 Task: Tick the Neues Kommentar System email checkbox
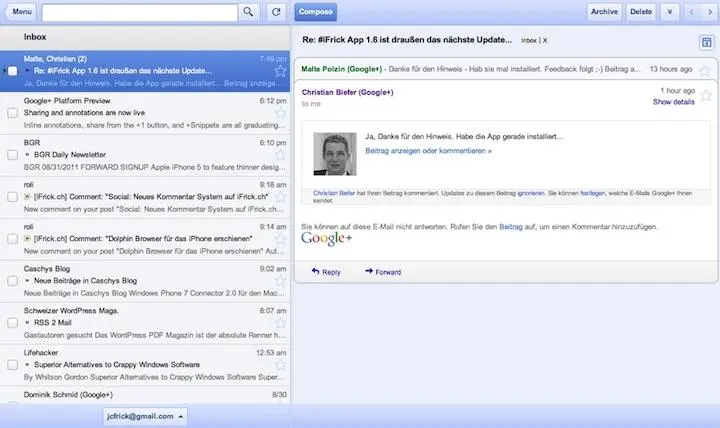[x=12, y=197]
